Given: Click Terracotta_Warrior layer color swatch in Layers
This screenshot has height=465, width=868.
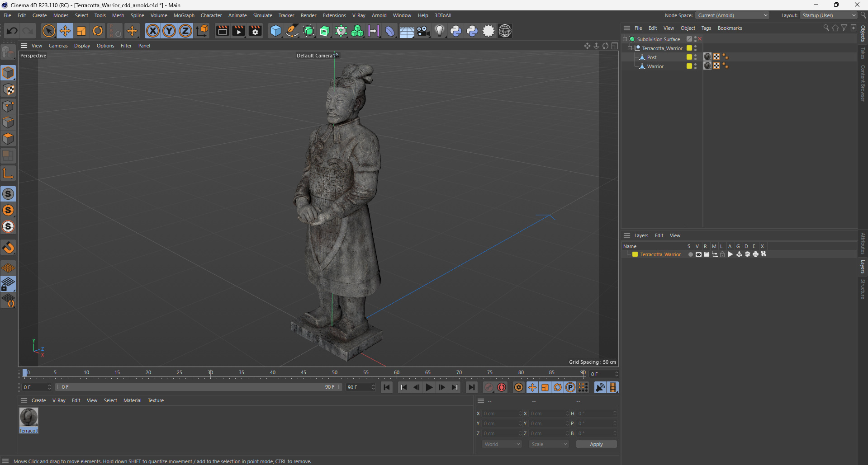Looking at the screenshot, I should (x=635, y=254).
